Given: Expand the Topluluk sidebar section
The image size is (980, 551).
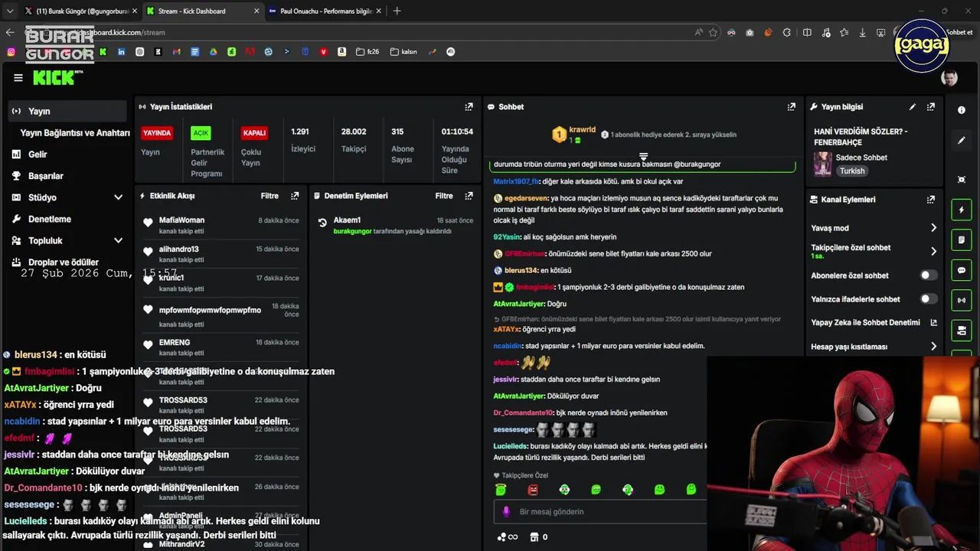Looking at the screenshot, I should 118,240.
